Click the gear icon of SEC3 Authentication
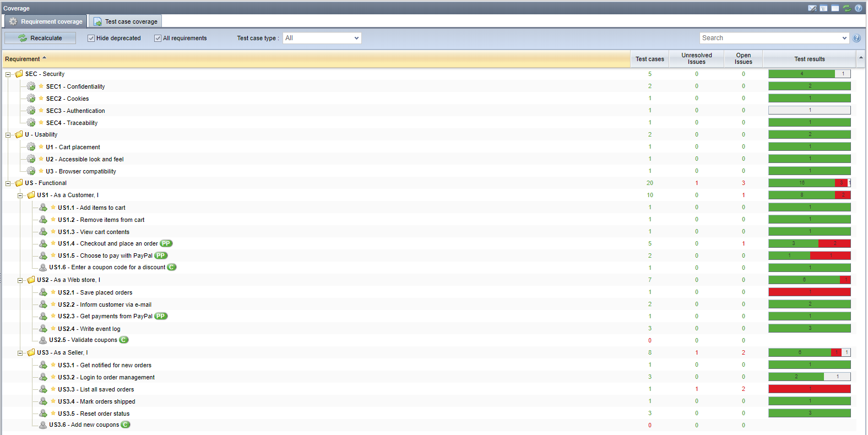 (31, 110)
